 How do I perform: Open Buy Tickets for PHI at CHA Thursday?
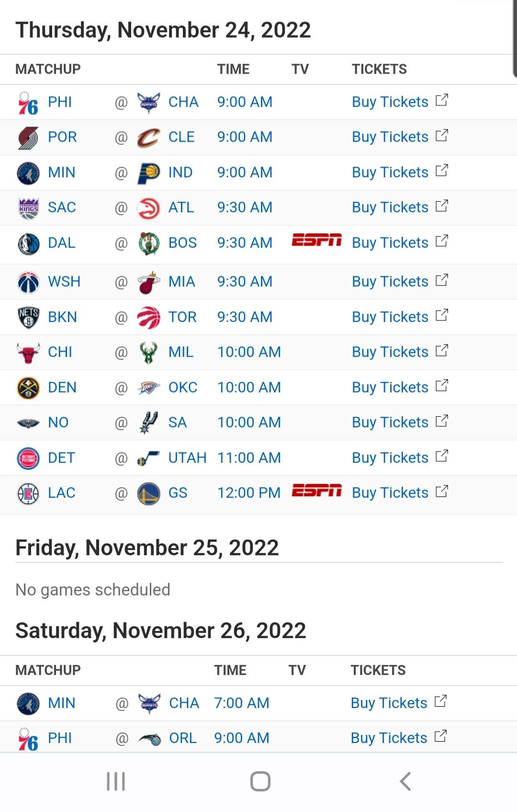[x=390, y=102]
